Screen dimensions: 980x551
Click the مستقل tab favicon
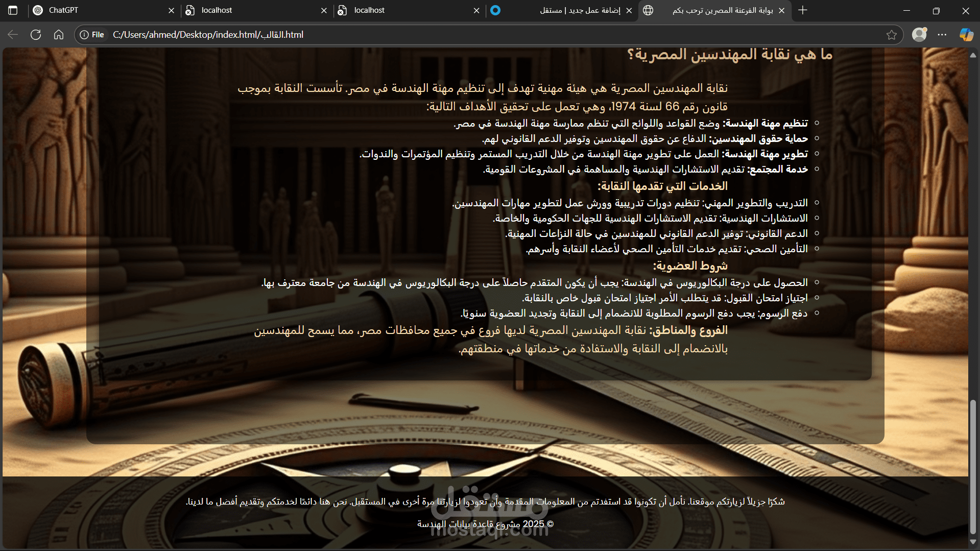pyautogui.click(x=495, y=10)
